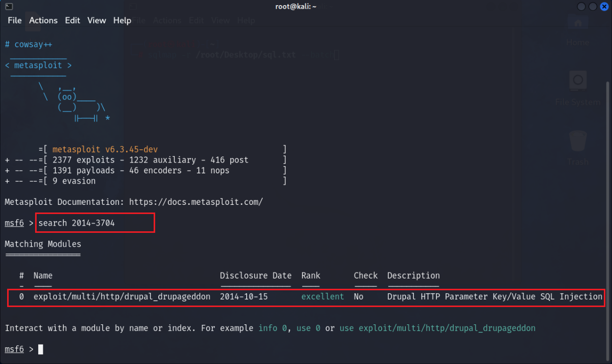Click the '< metasploit >' speech bubble text
612x364 pixels.
pos(38,66)
